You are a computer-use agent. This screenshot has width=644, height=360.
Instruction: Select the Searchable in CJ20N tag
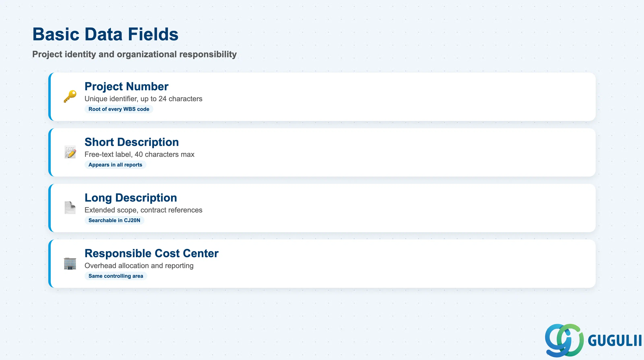(114, 220)
